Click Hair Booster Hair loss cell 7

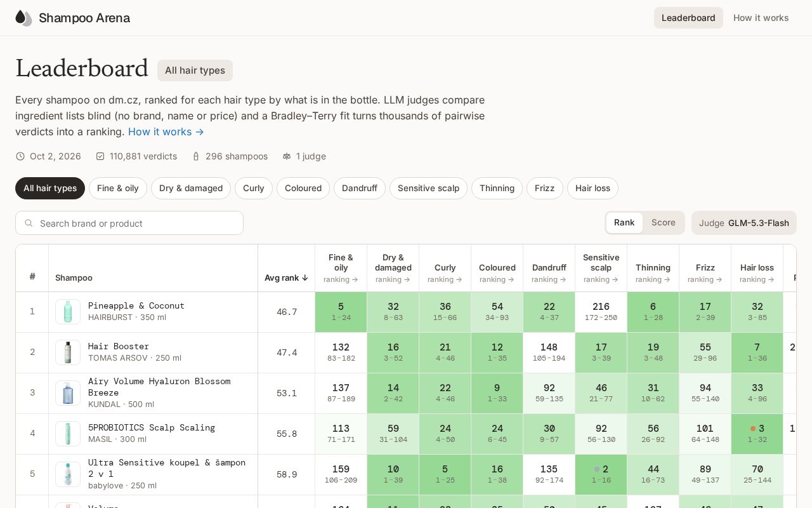[x=757, y=352]
